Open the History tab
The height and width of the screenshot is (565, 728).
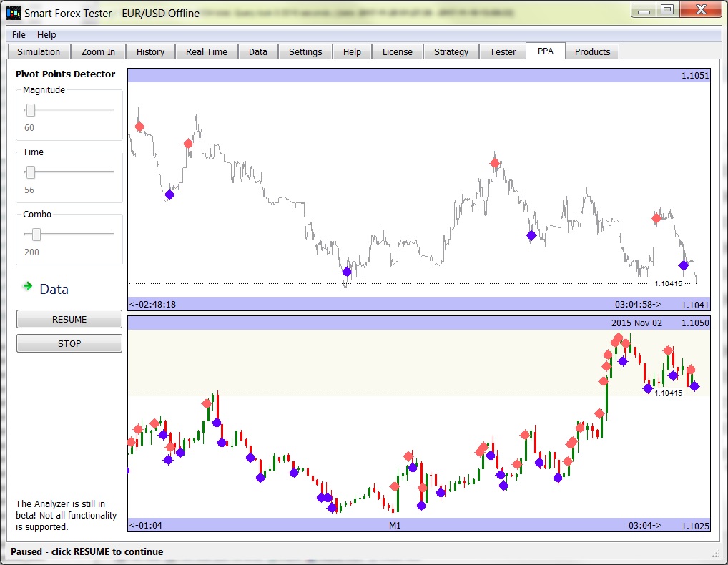(x=150, y=52)
